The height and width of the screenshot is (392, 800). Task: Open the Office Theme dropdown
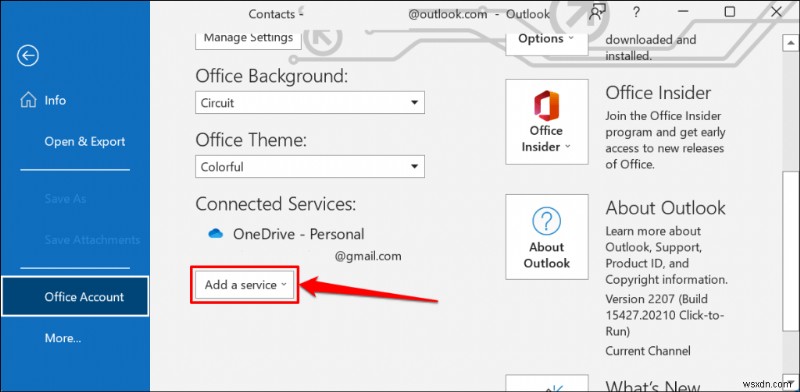(310, 167)
